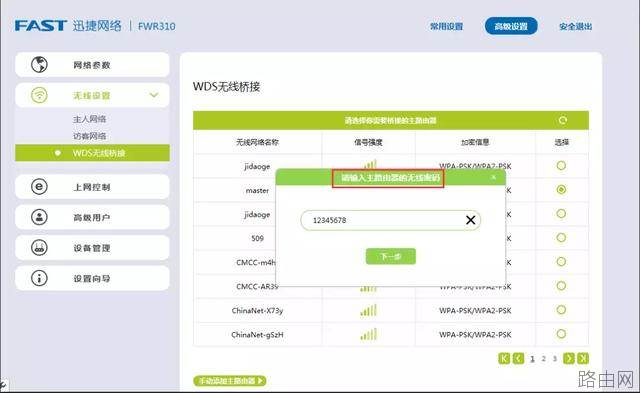The image size is (640, 393).
Task: Go to next page of results
Action: click(x=569, y=358)
